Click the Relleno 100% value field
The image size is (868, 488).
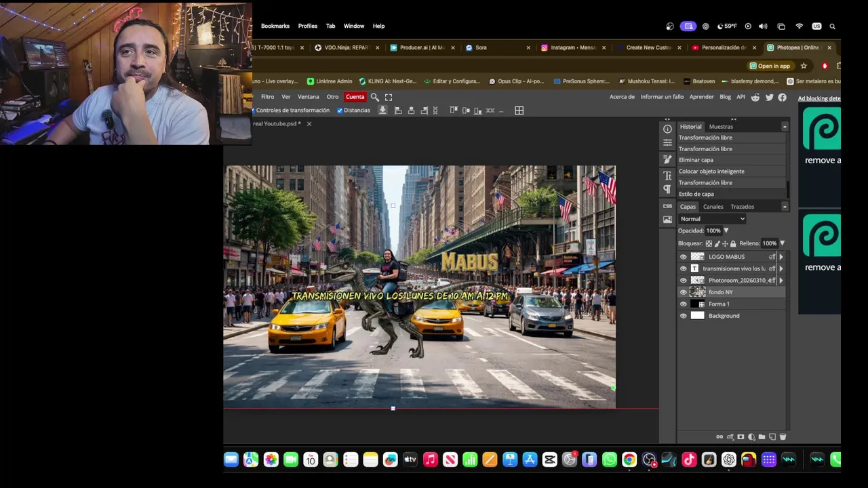click(x=769, y=243)
